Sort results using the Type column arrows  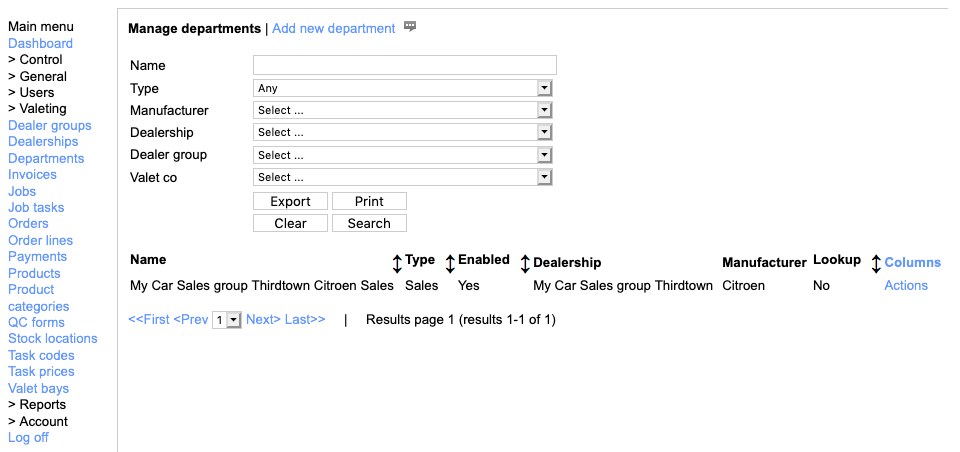[x=450, y=263]
